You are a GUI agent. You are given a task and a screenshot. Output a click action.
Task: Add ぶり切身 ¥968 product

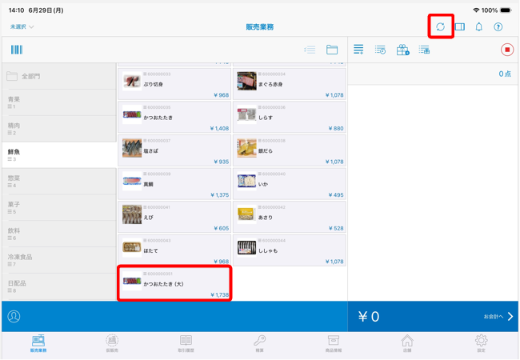pyautogui.click(x=174, y=84)
